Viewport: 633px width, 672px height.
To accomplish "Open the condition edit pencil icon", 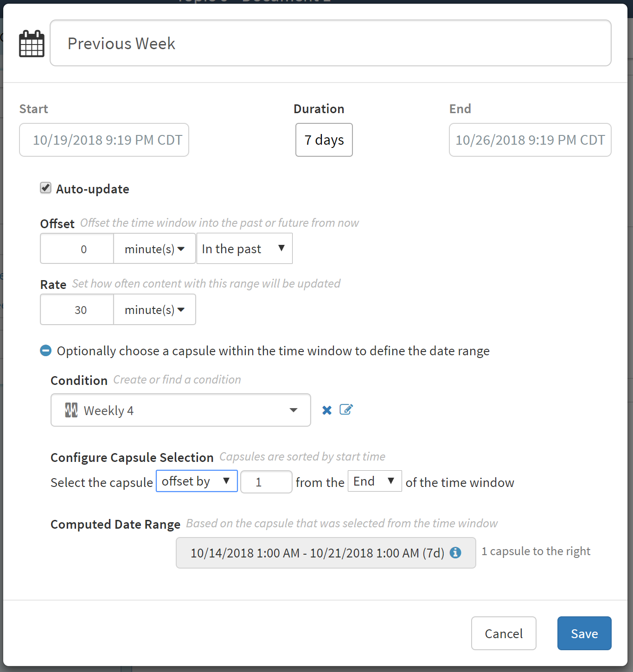I will [x=346, y=410].
